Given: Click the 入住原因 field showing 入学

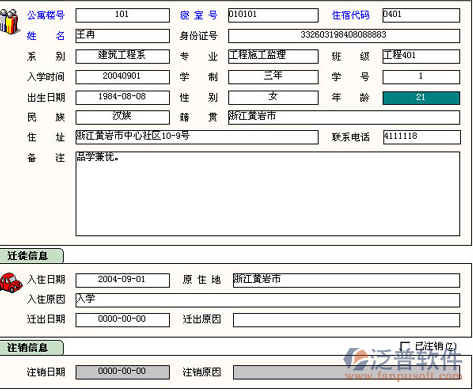Looking at the screenshot, I should point(268,300).
